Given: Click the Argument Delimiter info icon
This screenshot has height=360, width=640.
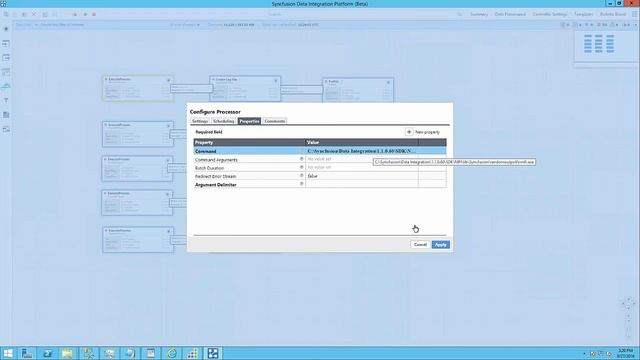Looking at the screenshot, I should 302,184.
